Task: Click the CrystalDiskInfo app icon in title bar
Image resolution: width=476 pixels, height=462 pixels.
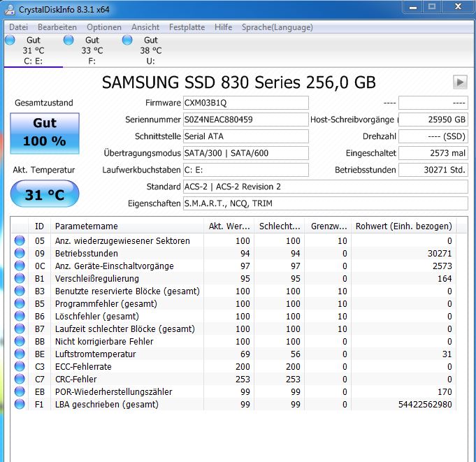Action: coord(10,9)
